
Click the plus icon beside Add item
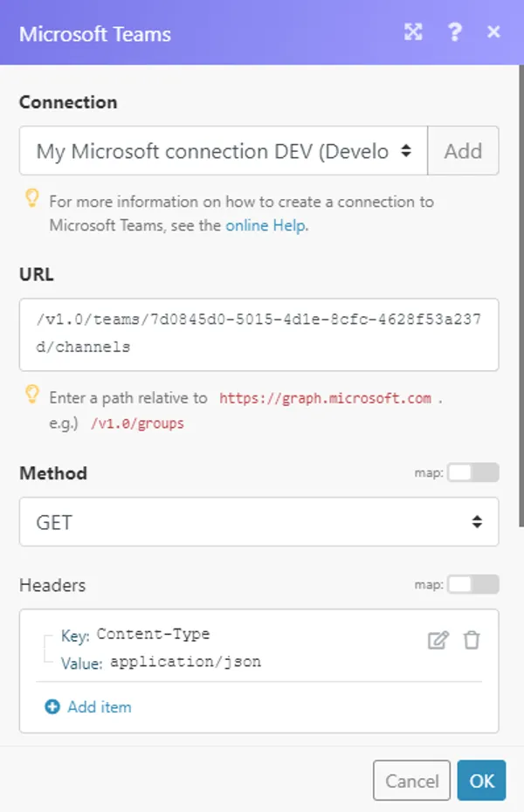point(52,707)
